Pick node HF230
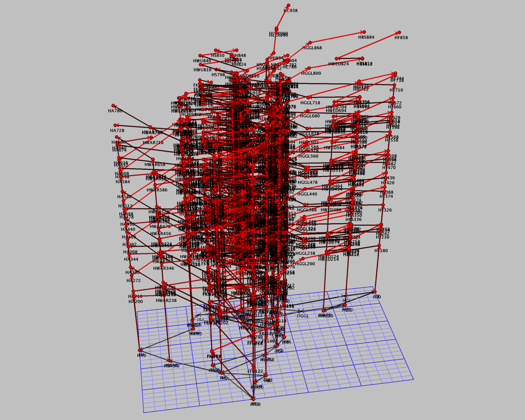This screenshot has width=525, height=420. coord(380,233)
